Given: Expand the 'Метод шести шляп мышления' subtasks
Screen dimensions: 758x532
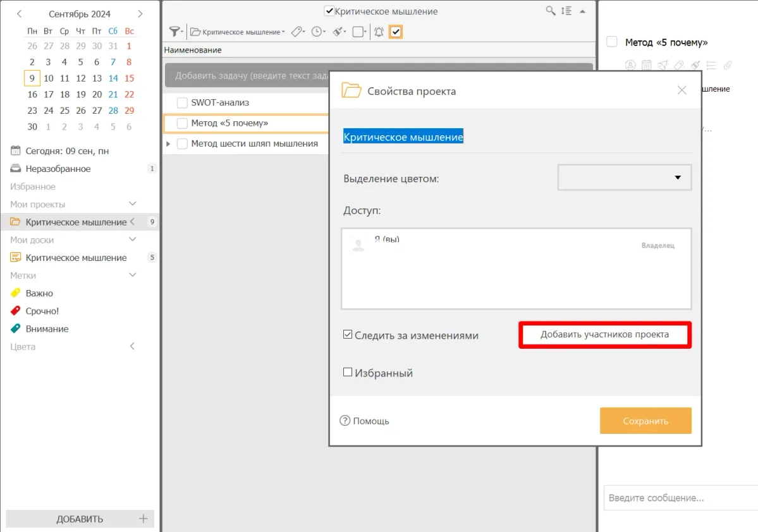Looking at the screenshot, I should [168, 144].
